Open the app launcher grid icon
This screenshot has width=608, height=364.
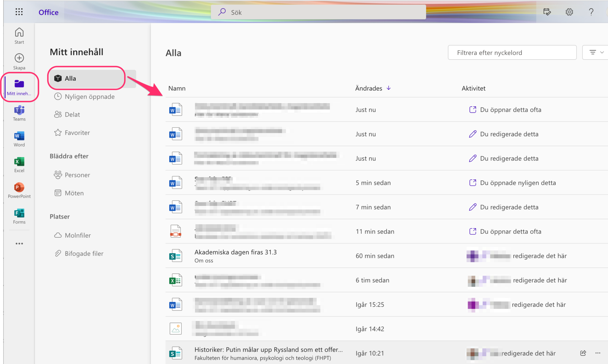point(19,12)
